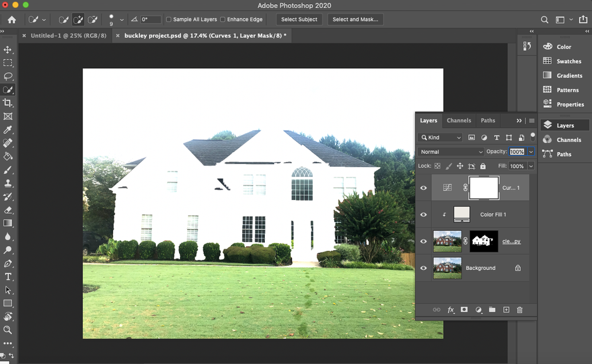The width and height of the screenshot is (592, 364).
Task: Hide the Background layer
Action: tap(423, 268)
